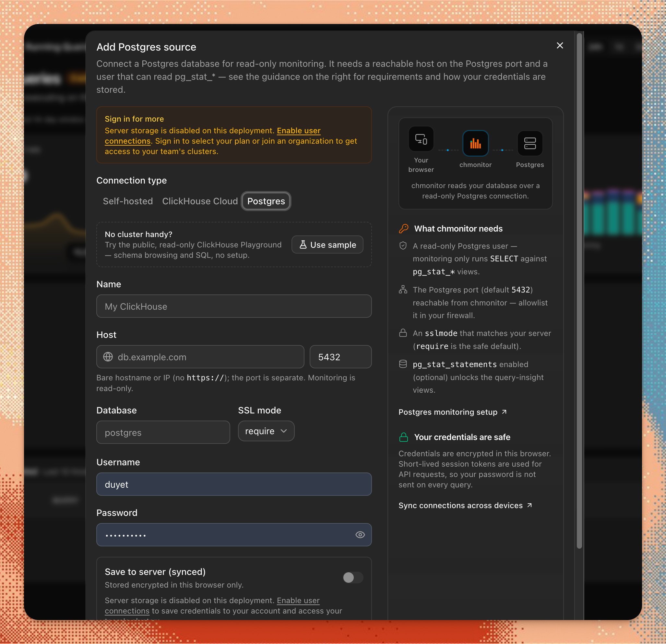Click the dialog vertical scrollbar
The width and height of the screenshot is (666, 644).
[x=579, y=291]
